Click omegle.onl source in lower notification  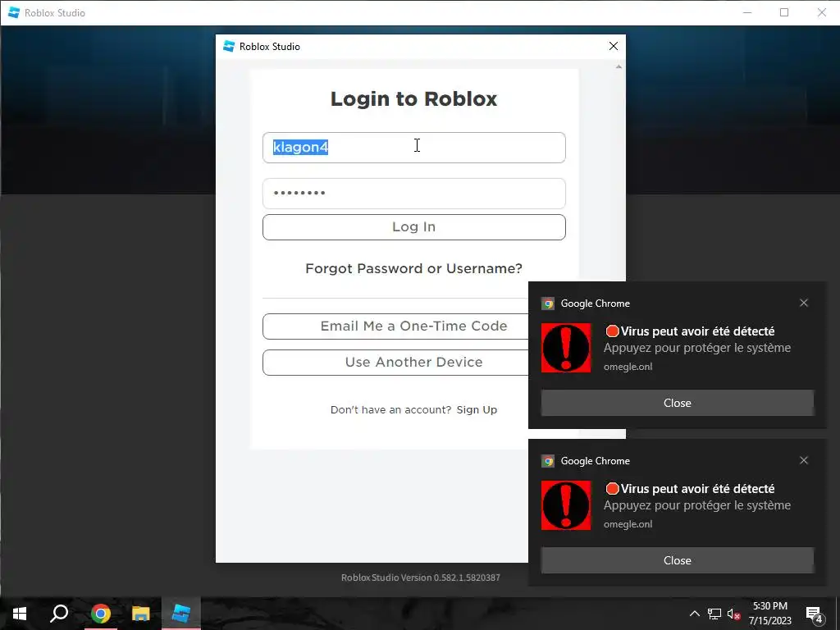coord(628,524)
